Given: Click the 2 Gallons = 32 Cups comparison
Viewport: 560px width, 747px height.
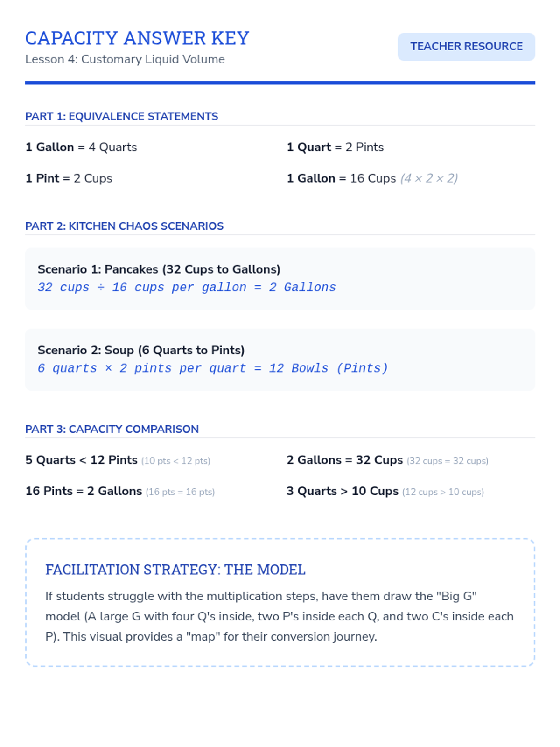Looking at the screenshot, I should point(387,460).
